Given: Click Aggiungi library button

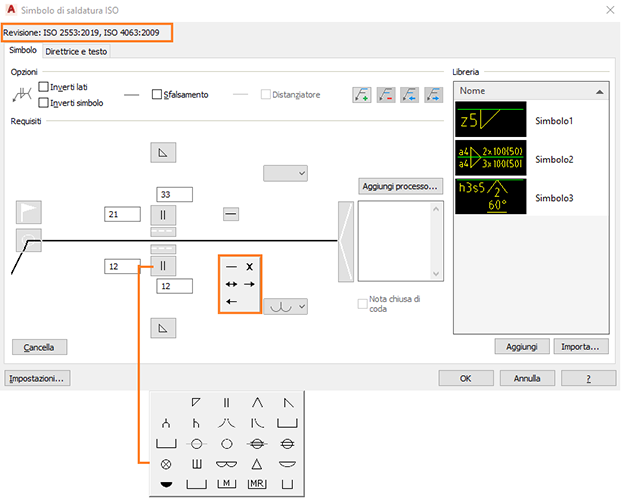Looking at the screenshot, I should click(522, 346).
